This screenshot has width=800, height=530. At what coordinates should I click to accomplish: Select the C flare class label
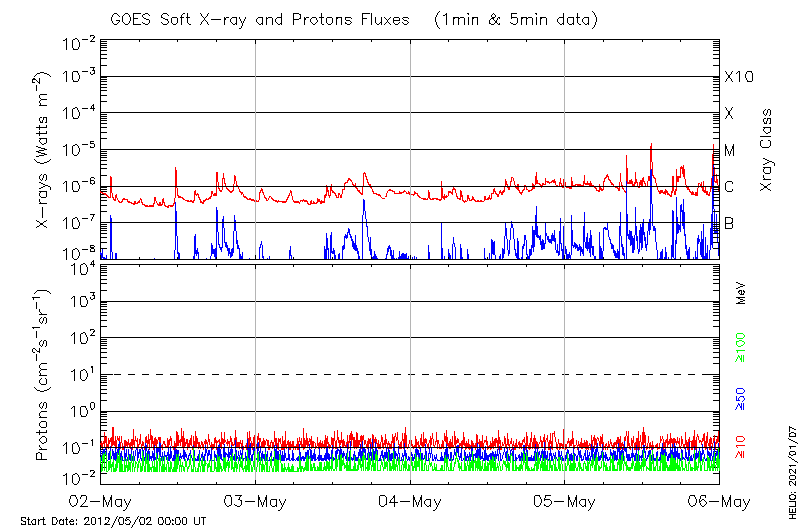tap(729, 187)
